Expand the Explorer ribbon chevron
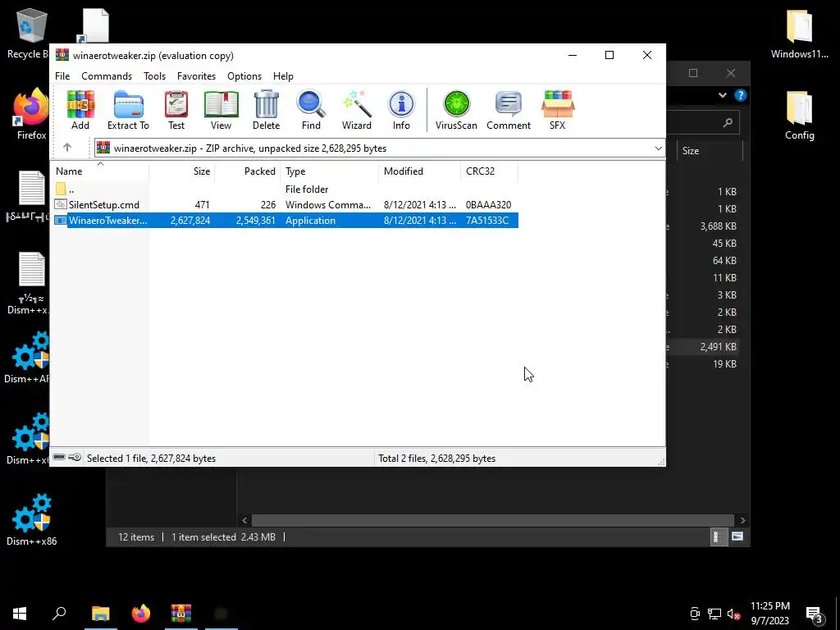This screenshot has width=840, height=630. tap(723, 95)
